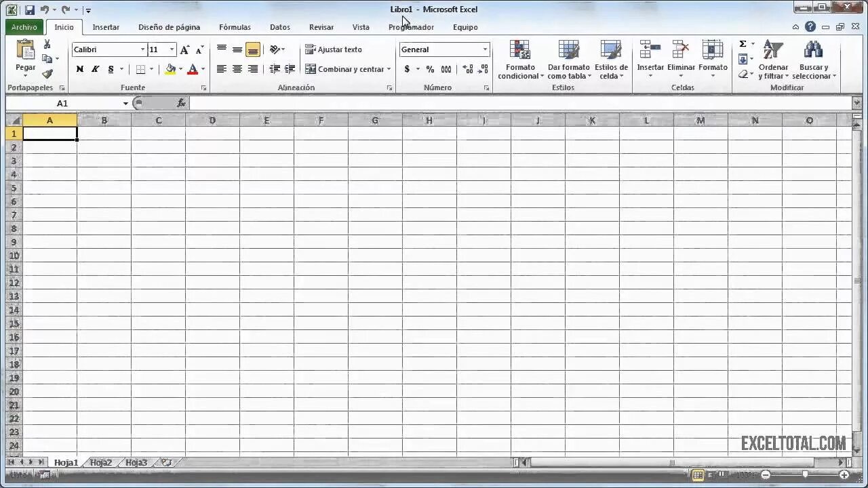Open the Excel Help question mark
This screenshot has height=488, width=868.
810,27
